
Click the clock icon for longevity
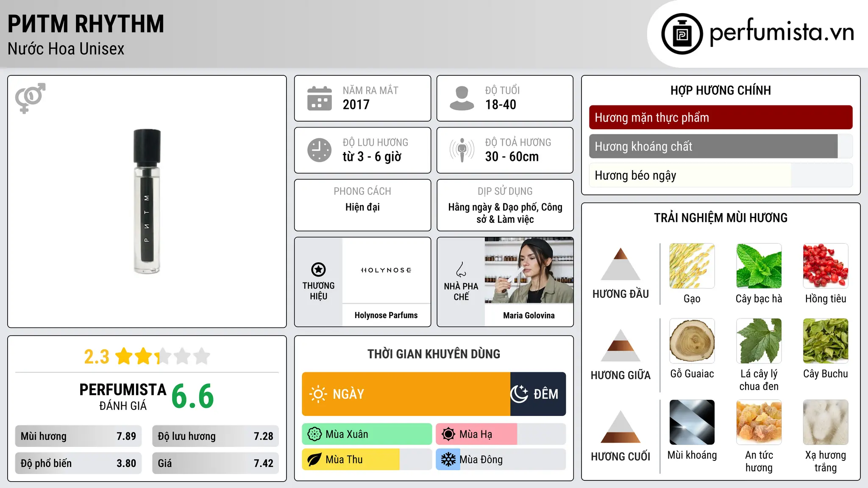(320, 150)
